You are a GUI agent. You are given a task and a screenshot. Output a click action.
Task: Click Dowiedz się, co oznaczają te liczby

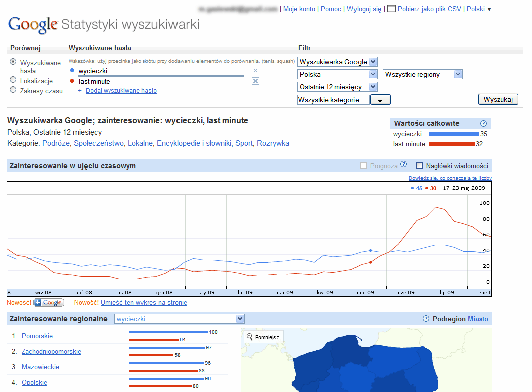[450, 178]
